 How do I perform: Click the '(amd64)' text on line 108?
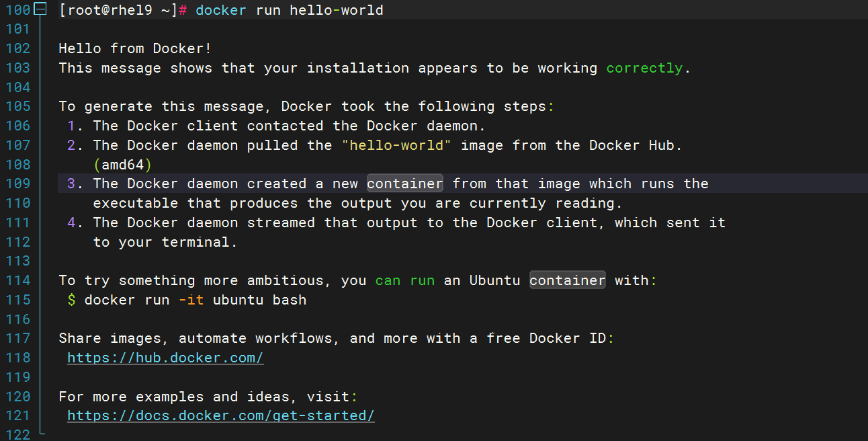coord(123,165)
